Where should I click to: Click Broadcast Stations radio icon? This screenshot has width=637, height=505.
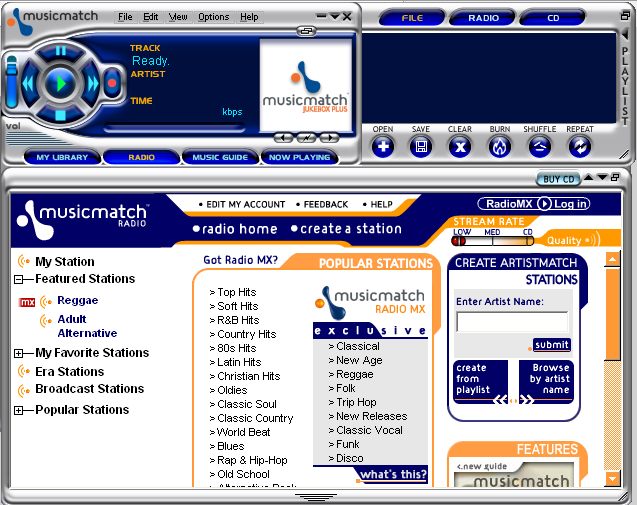point(24,390)
